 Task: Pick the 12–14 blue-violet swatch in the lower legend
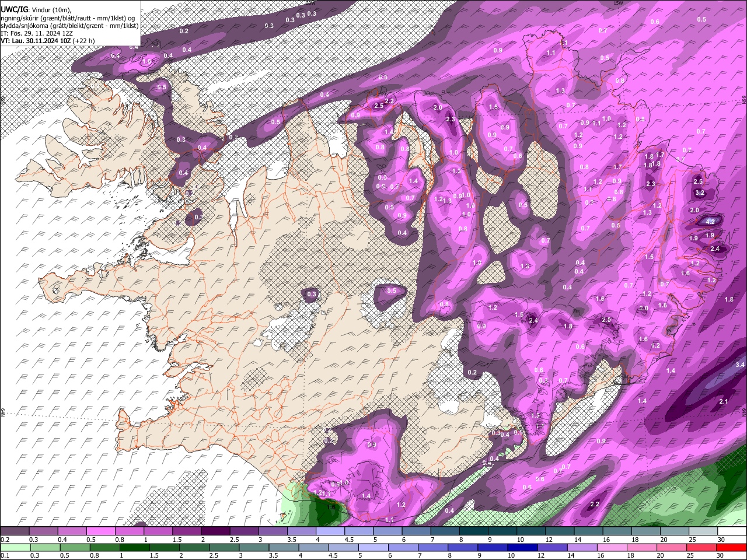coord(552,547)
